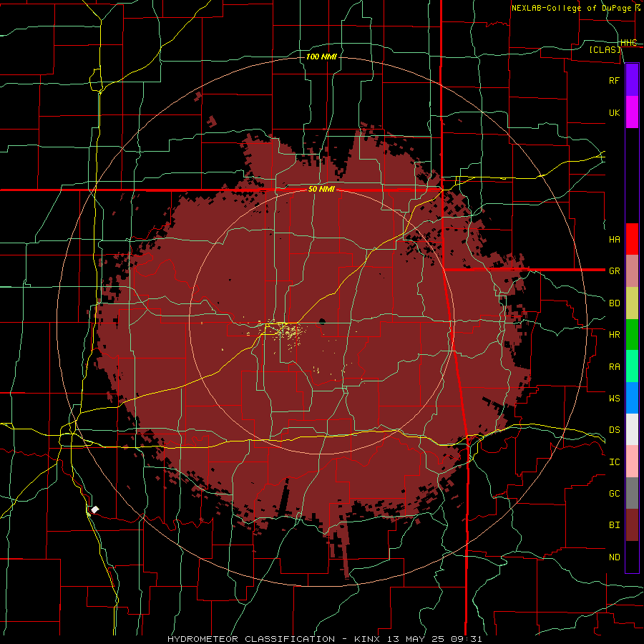644x644 pixels.
Task: Click the UK magenta legend swatch
Action: tap(632, 112)
